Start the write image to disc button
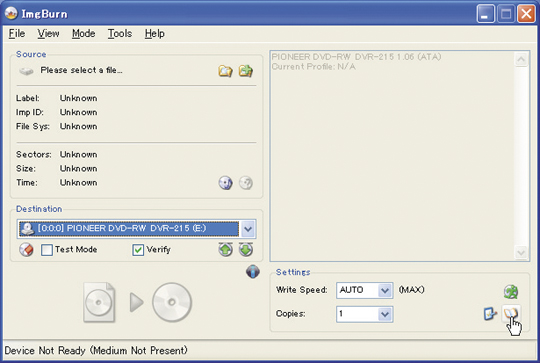 click(x=137, y=302)
